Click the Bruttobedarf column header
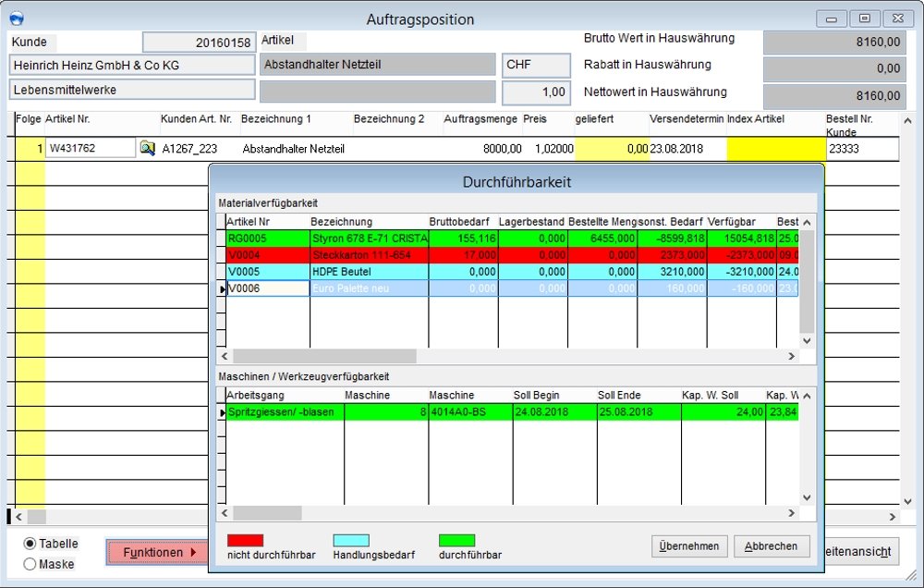 (463, 222)
